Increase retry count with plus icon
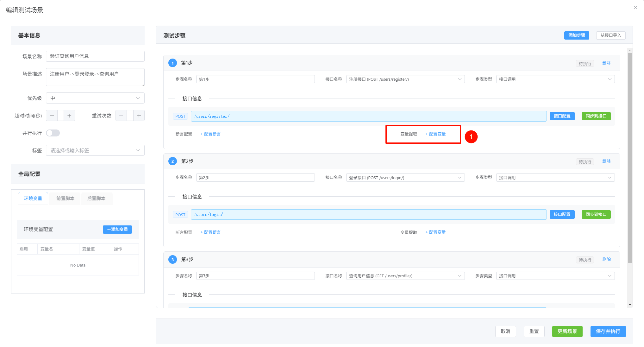 coord(139,116)
